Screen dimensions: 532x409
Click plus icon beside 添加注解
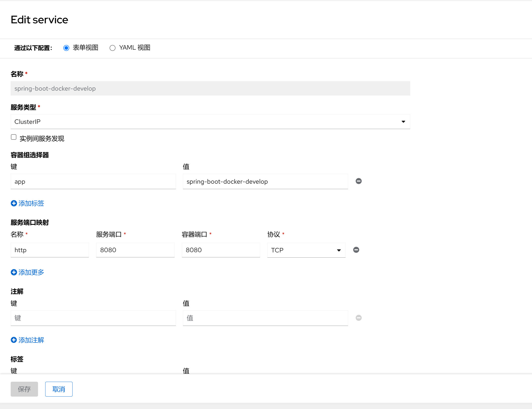point(14,340)
